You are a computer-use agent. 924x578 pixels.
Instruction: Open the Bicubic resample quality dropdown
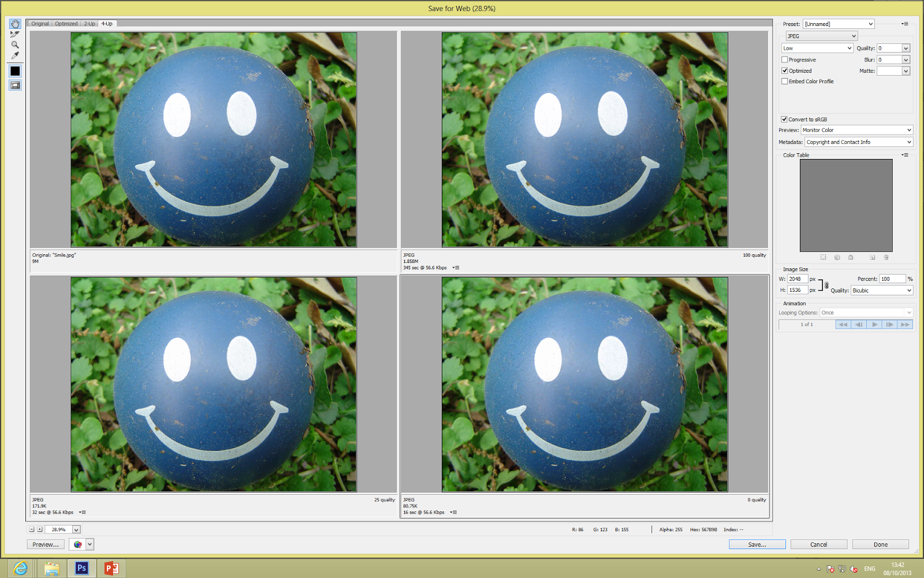pyautogui.click(x=882, y=291)
